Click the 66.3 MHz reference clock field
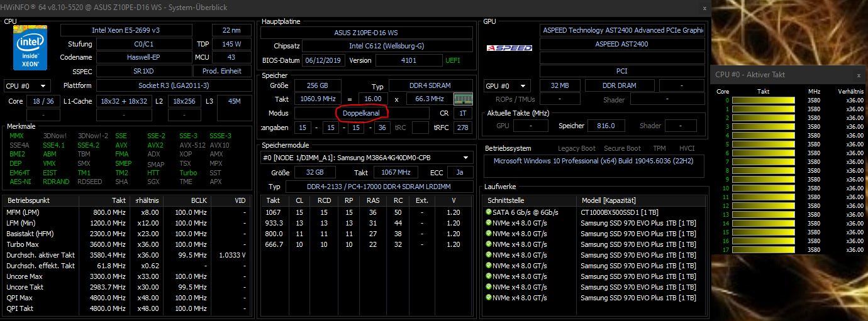Screen dimensions: 868x321 coord(430,99)
